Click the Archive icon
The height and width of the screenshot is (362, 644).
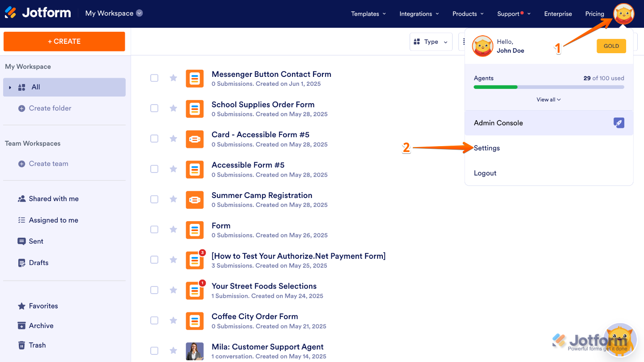[x=21, y=325]
